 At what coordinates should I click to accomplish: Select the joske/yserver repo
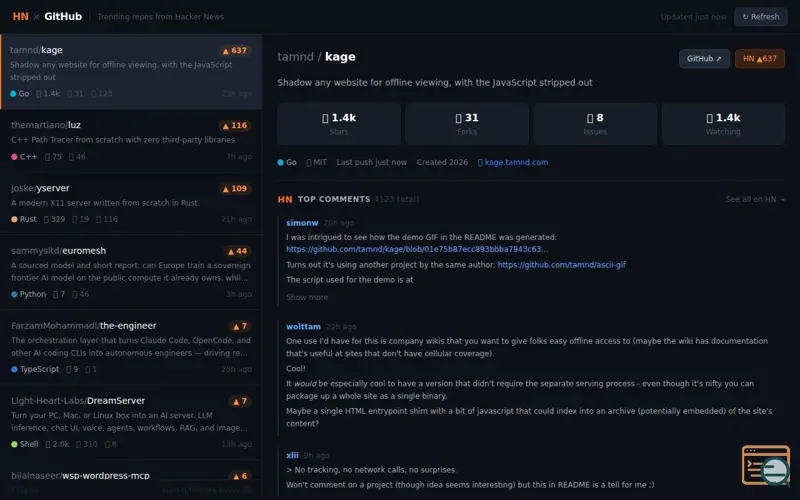pos(131,204)
